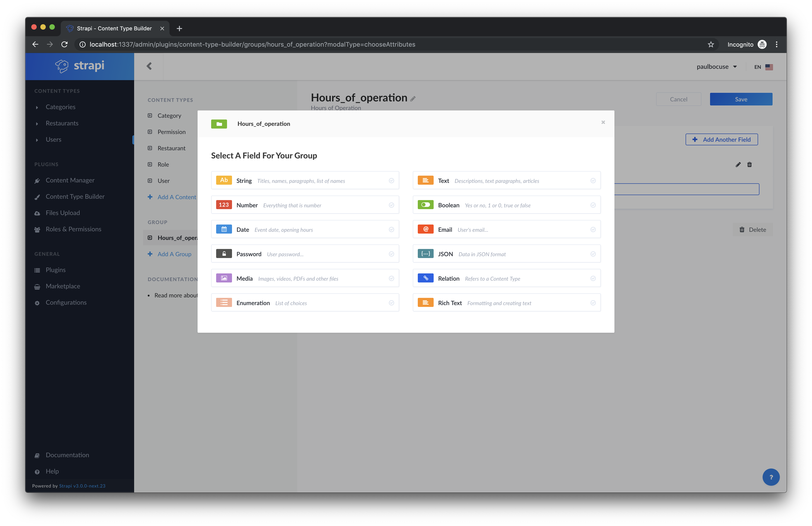Expand the Restaurants sidebar item
812x526 pixels.
(x=62, y=123)
